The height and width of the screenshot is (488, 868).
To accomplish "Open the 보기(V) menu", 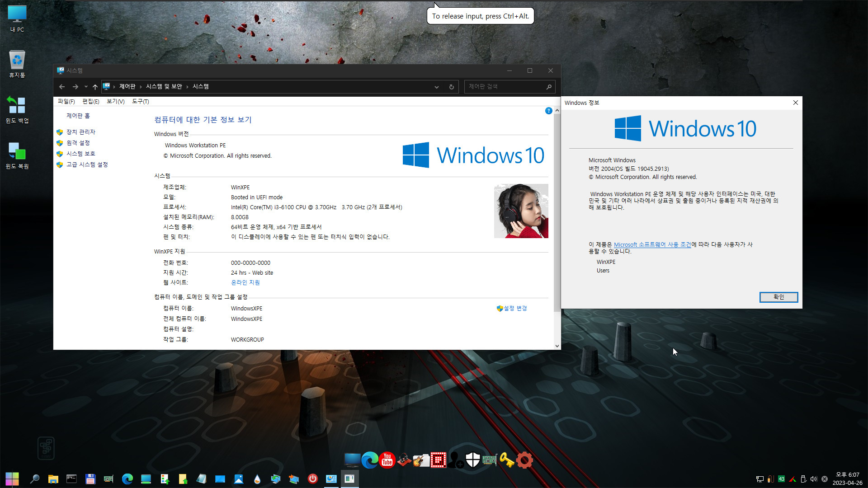I will click(x=116, y=101).
